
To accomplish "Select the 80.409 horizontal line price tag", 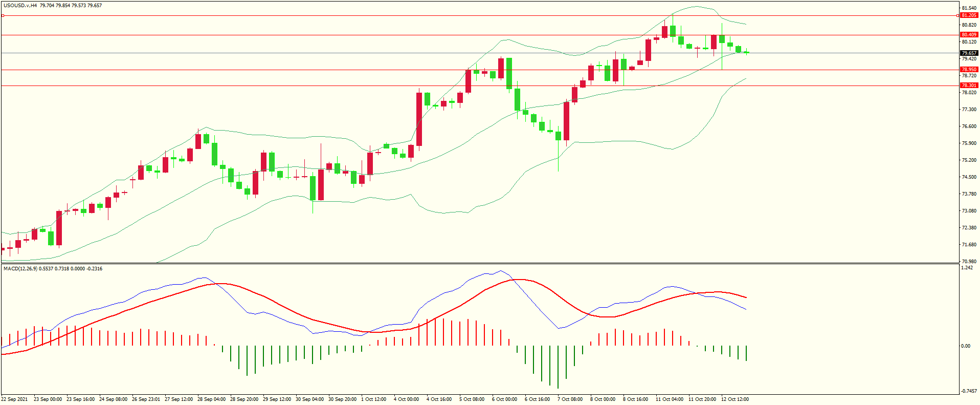I will 969,35.
